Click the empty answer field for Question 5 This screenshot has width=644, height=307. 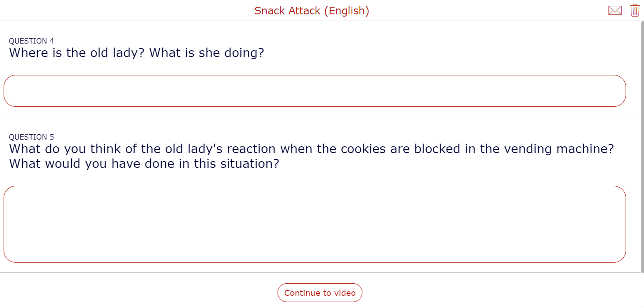tap(314, 223)
